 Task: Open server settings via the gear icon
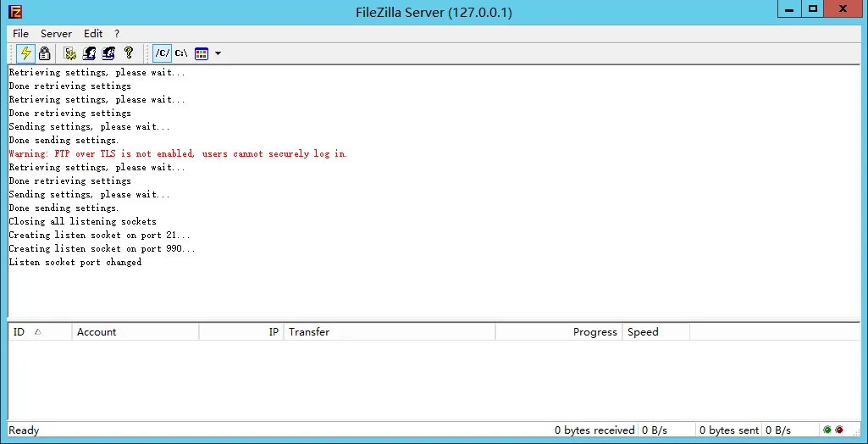[x=69, y=53]
